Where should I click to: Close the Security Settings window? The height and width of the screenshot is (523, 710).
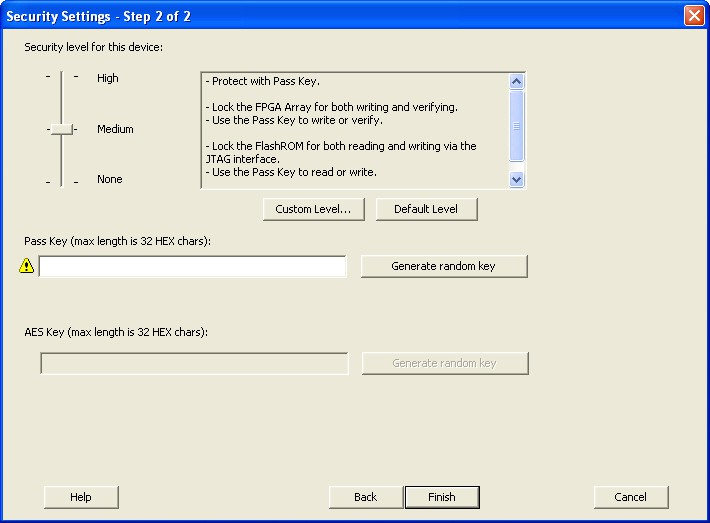[694, 16]
